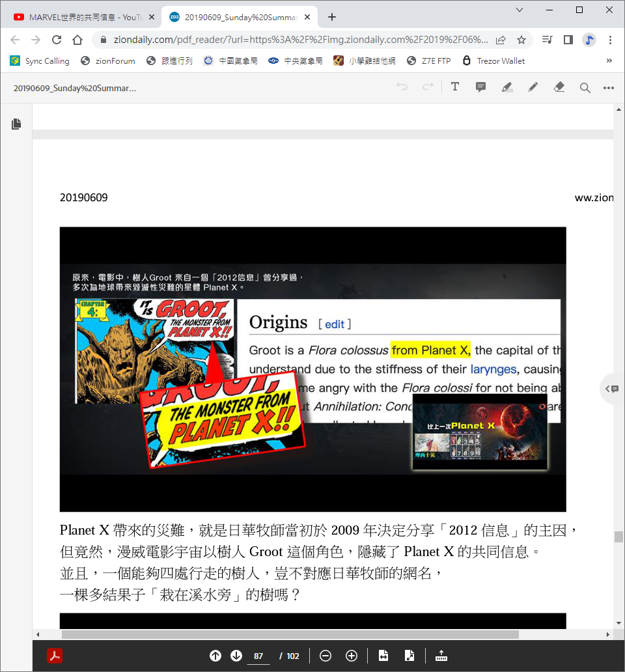
Task: Open the 跟進行列 bookmark
Action: click(x=170, y=61)
